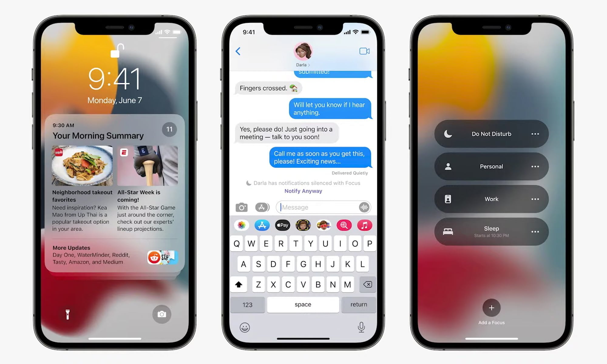The width and height of the screenshot is (607, 364).
Task: Tap Darla's contact avatar at top
Action: [303, 51]
